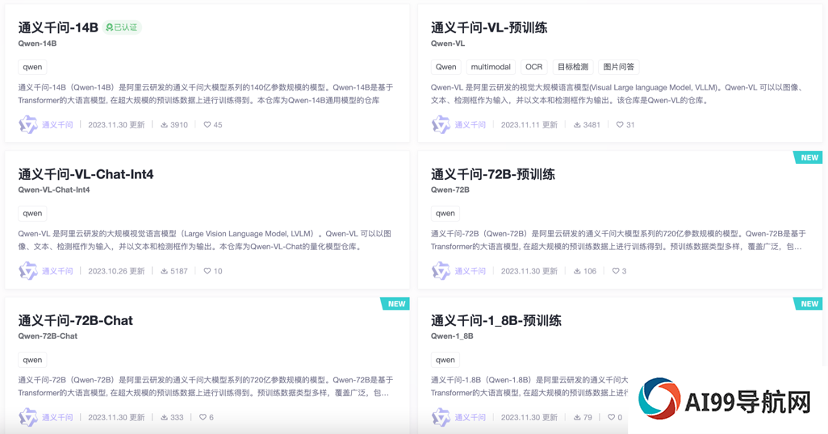Like the Qwen-VL-Chat-Int4 model with 10 hearts

(x=207, y=271)
